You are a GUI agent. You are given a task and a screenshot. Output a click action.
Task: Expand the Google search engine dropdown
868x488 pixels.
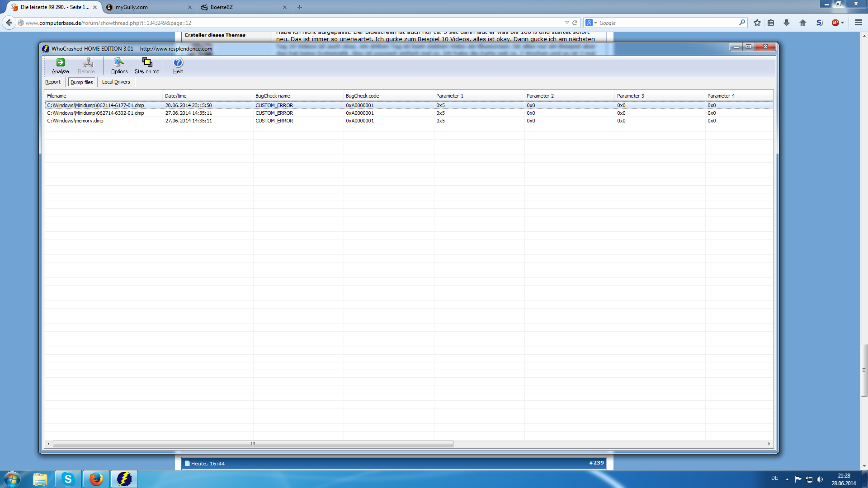pos(595,23)
